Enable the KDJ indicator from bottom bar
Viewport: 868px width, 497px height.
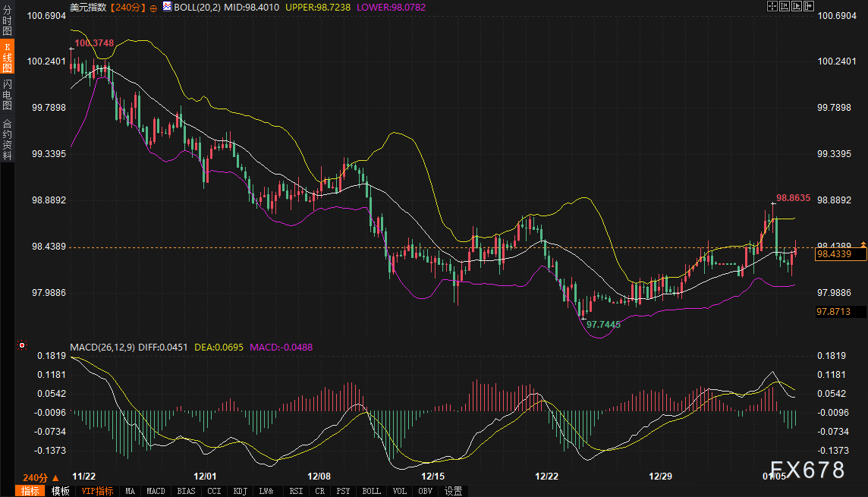pos(241,491)
